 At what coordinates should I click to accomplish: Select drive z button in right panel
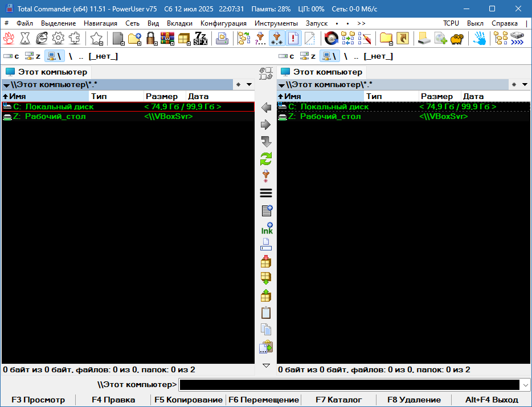[308, 56]
